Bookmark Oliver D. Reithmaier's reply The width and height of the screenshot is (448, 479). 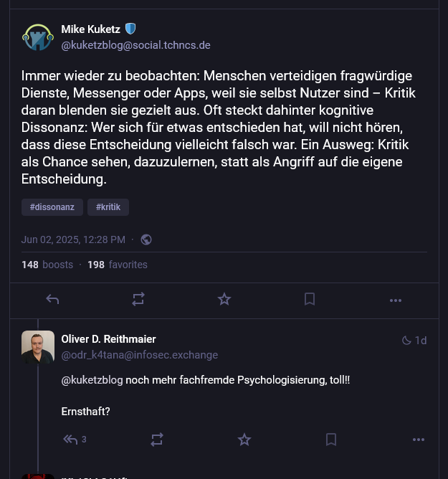pyautogui.click(x=331, y=440)
